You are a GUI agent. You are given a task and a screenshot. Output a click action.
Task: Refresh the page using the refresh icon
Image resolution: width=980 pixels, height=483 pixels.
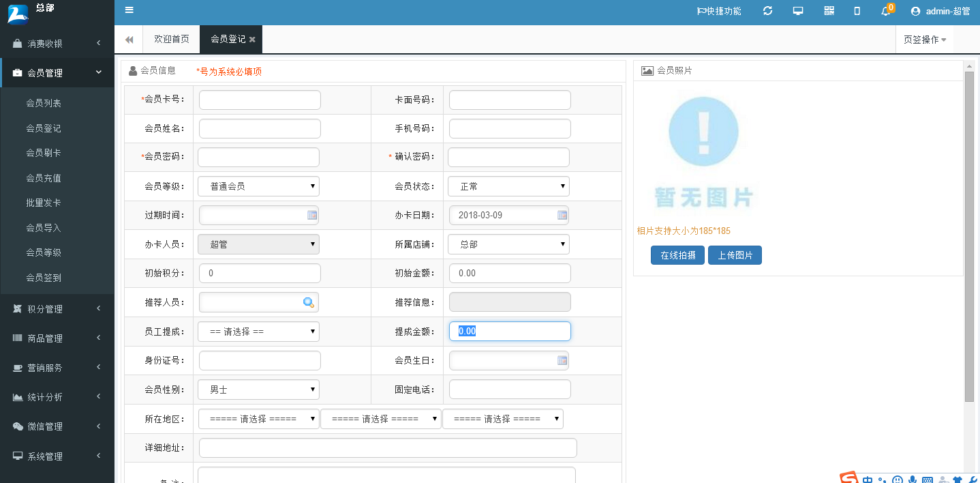(767, 11)
